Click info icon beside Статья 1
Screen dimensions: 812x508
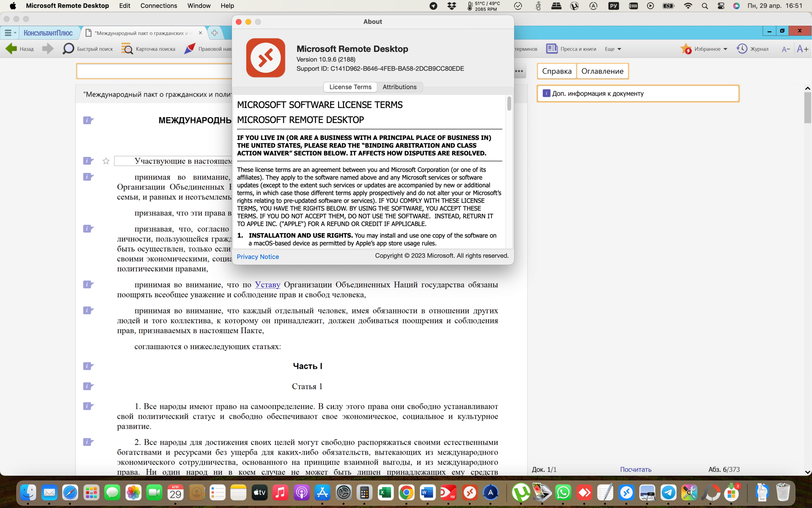point(88,386)
